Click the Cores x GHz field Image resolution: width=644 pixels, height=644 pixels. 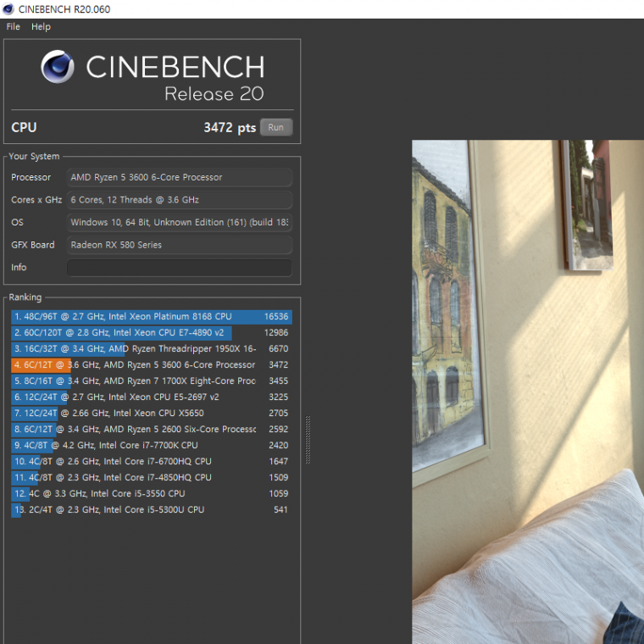click(180, 200)
